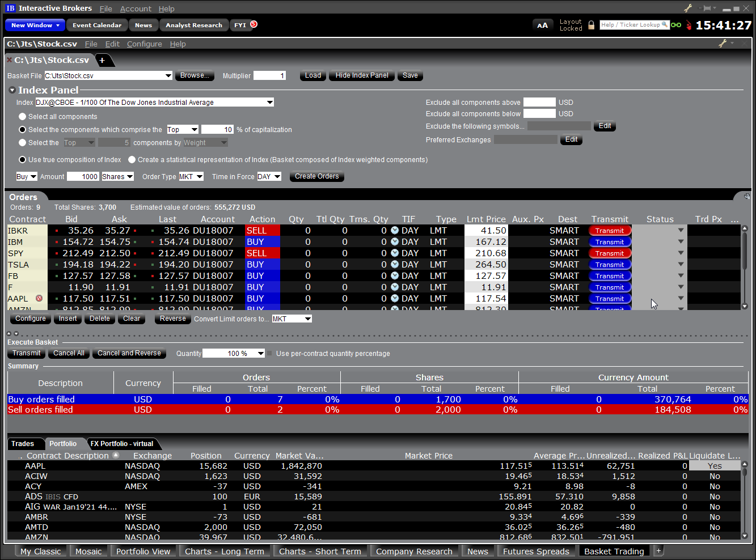The image size is (756, 560).
Task: Open the Basket File dropdown
Action: [x=170, y=75]
